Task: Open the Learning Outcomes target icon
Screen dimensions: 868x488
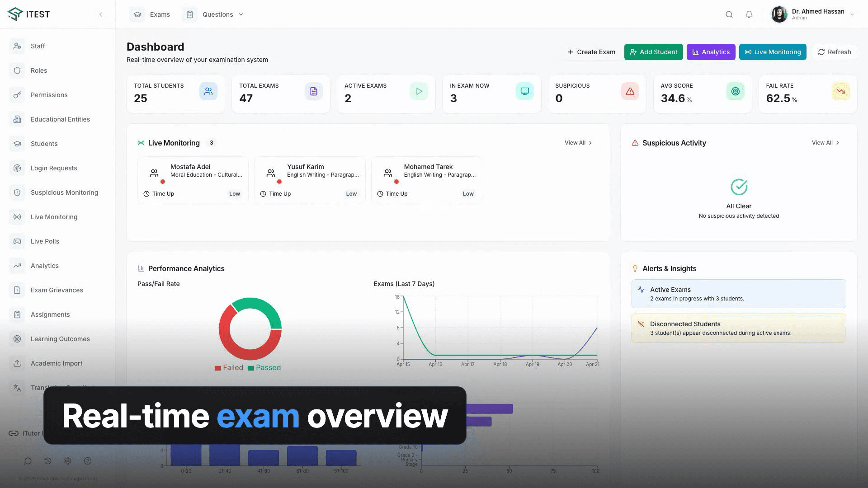Action: coord(17,339)
